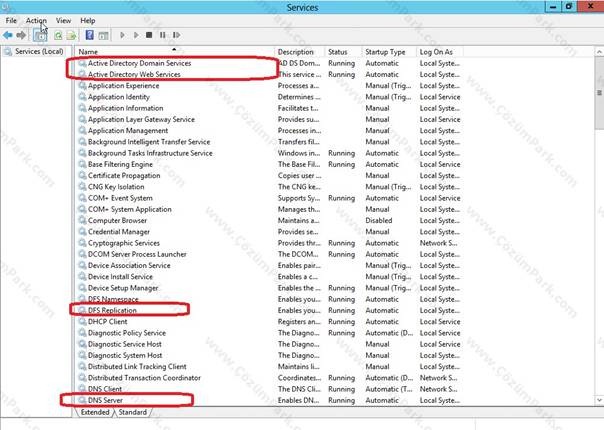The image size is (604, 430).
Task: Open the View menu
Action: [x=63, y=20]
